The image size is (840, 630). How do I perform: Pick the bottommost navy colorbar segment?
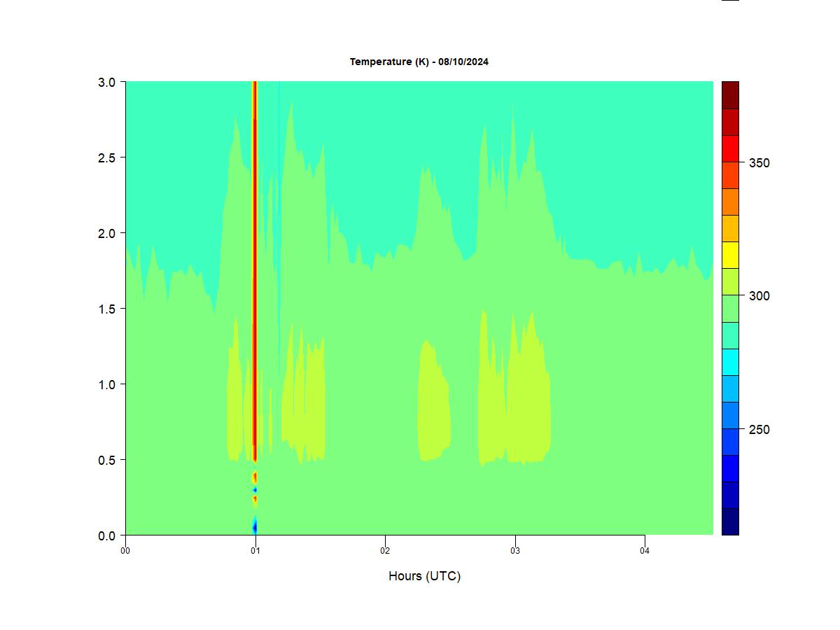(730, 521)
